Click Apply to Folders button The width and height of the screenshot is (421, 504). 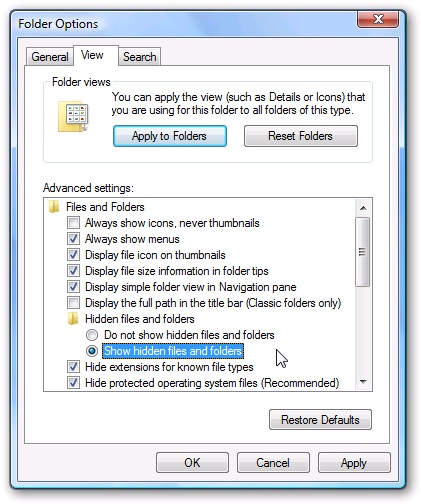click(x=170, y=136)
